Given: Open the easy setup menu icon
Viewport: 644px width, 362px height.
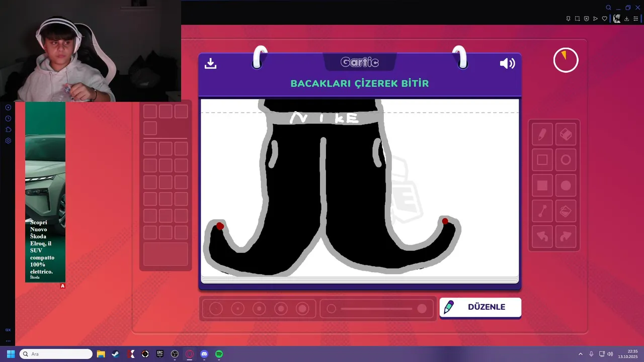Looking at the screenshot, I should click(x=635, y=19).
